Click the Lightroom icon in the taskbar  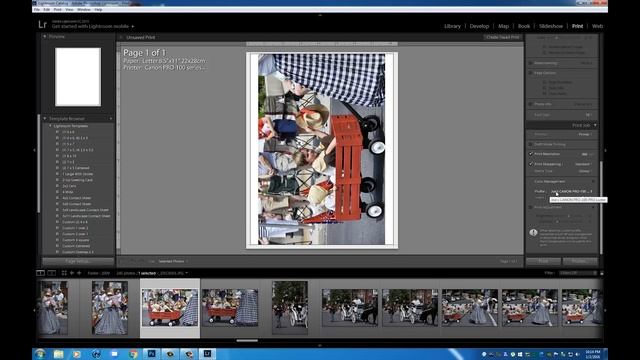(207, 354)
